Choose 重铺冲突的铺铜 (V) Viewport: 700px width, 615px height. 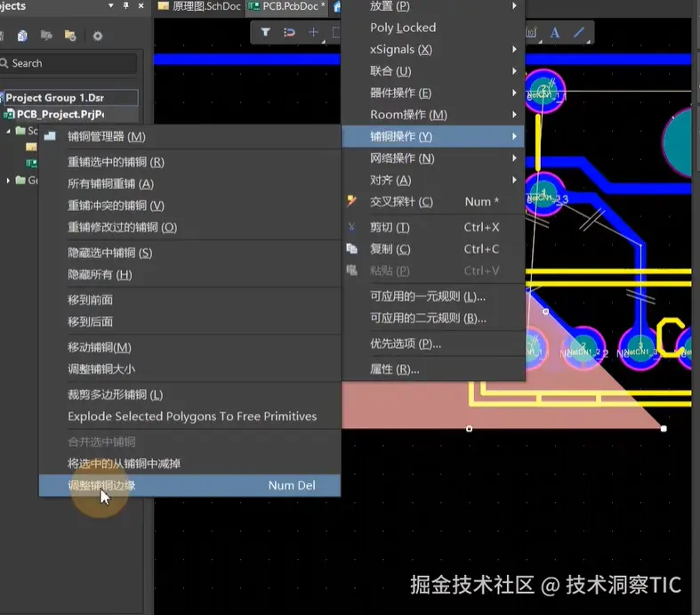point(189,206)
